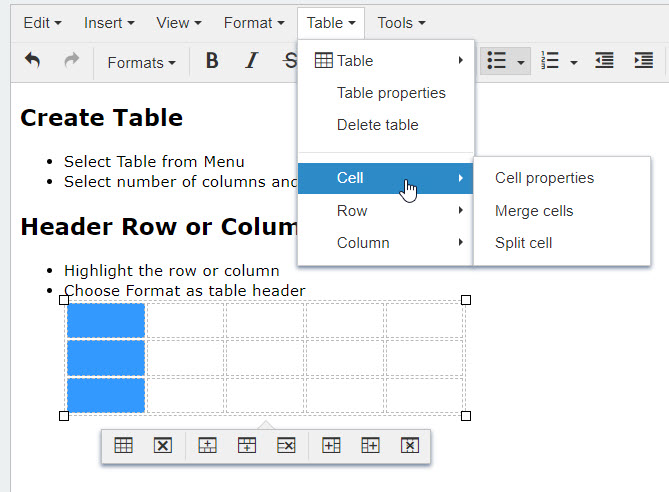669x492 pixels.
Task: Click the insert column before icon
Action: click(332, 446)
